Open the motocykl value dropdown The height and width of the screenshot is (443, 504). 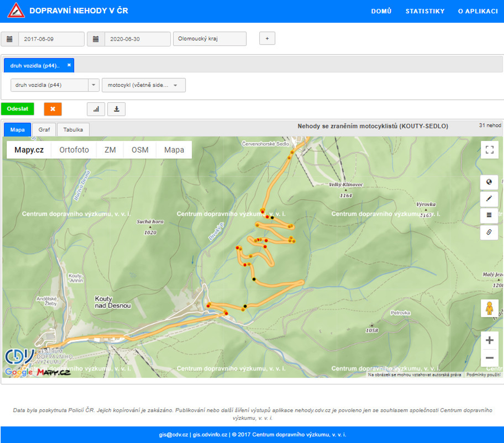143,85
